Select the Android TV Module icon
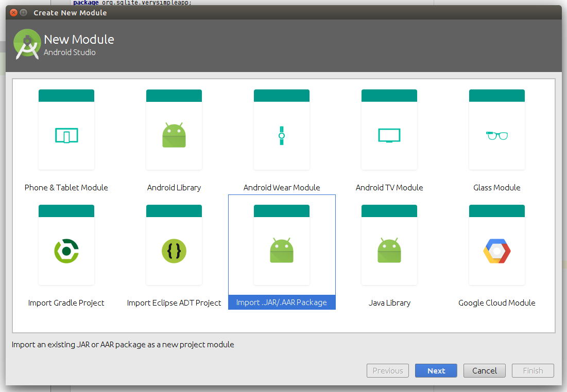Viewport: 567px width, 392px height. tap(389, 136)
